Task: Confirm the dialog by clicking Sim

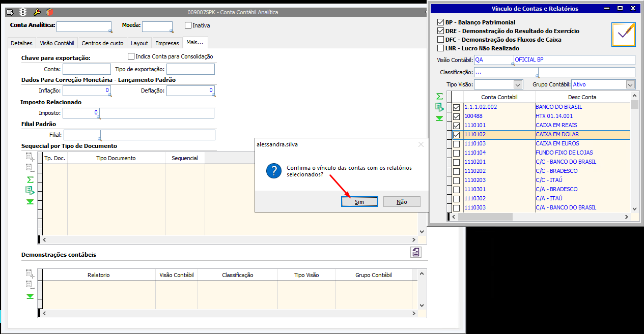Action: pos(359,202)
